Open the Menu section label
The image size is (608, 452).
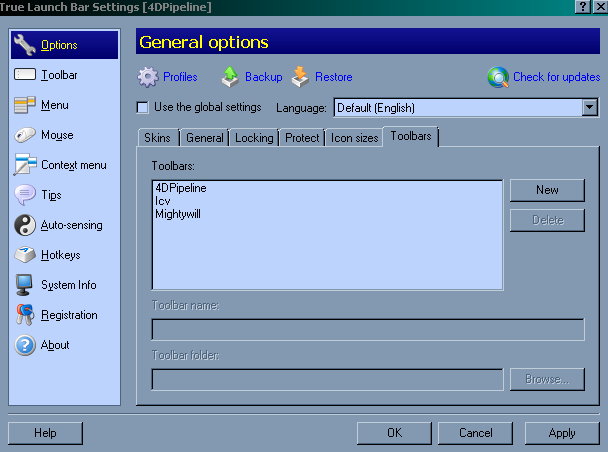point(55,105)
